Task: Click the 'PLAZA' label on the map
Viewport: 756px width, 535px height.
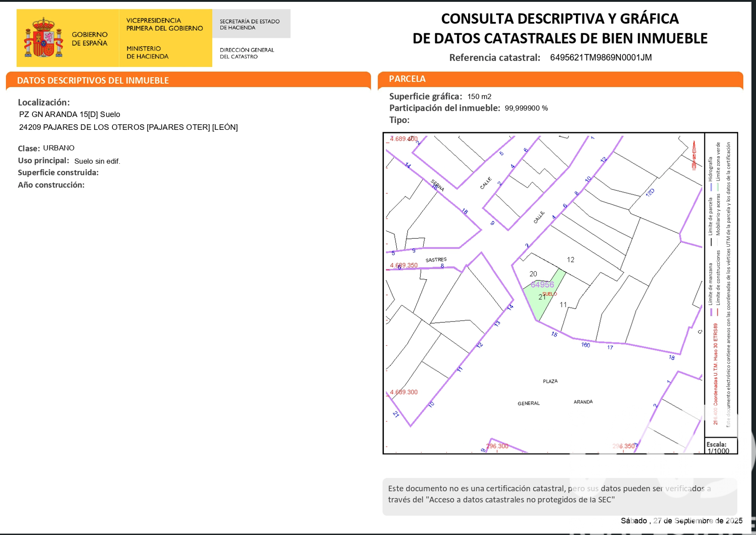Action: tap(550, 381)
